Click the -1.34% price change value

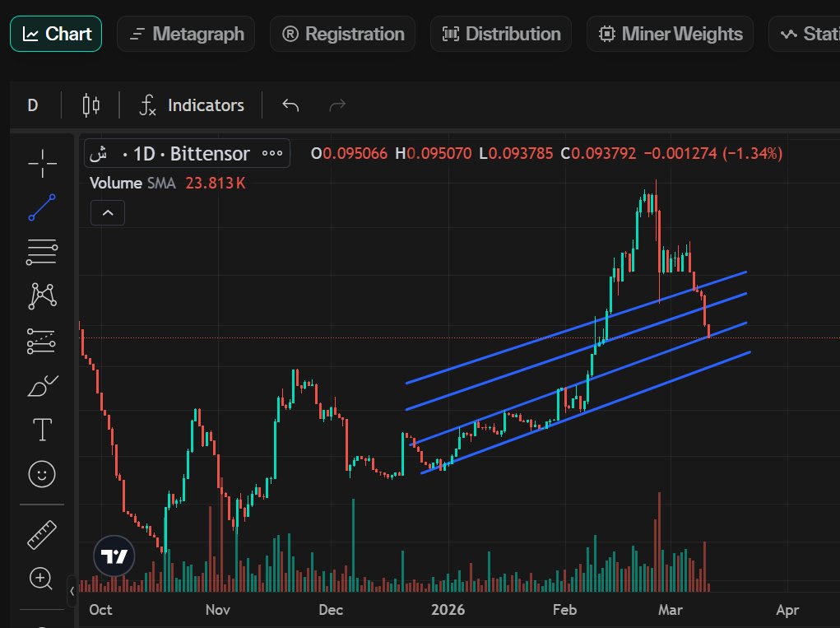[753, 154]
